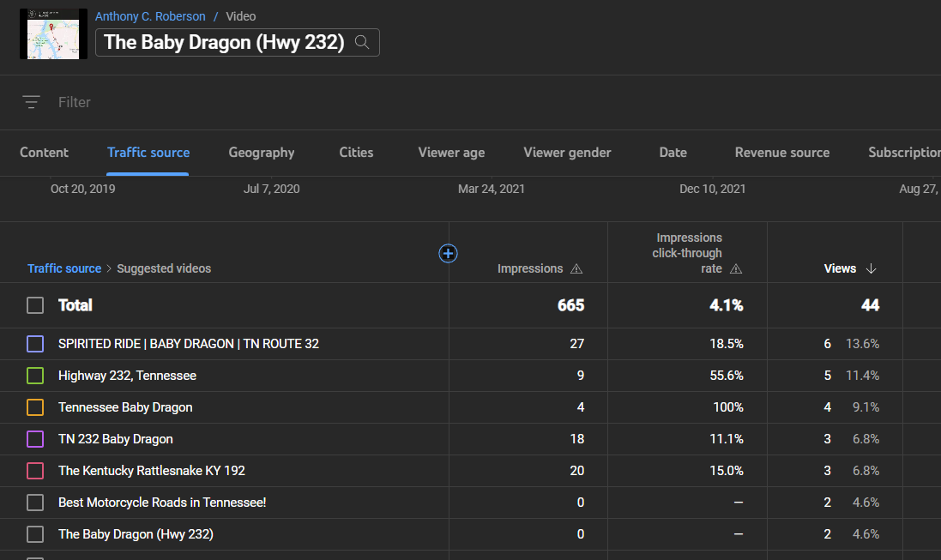Open the Revenue source tab
Viewport: 941px width, 560px height.
(x=782, y=153)
